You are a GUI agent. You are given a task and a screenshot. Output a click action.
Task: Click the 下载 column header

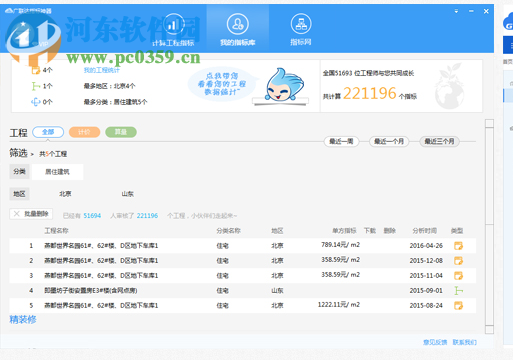pos(370,231)
